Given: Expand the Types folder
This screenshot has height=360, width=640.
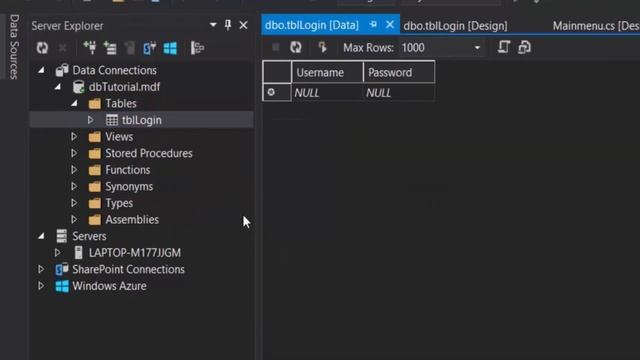Looking at the screenshot, I should pyautogui.click(x=74, y=203).
